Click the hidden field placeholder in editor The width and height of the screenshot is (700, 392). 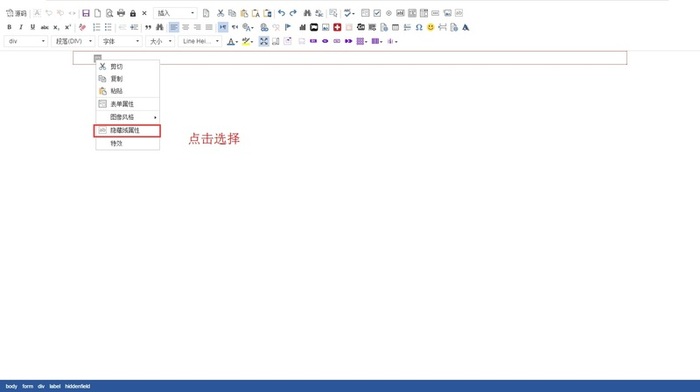click(98, 58)
